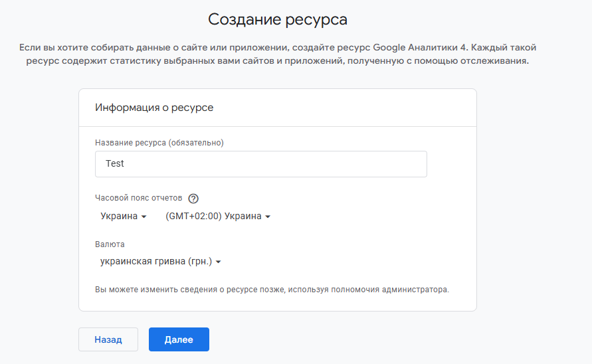Viewport: 592px width, 364px height.
Task: Place cursor on the word Test
Action: (115, 164)
